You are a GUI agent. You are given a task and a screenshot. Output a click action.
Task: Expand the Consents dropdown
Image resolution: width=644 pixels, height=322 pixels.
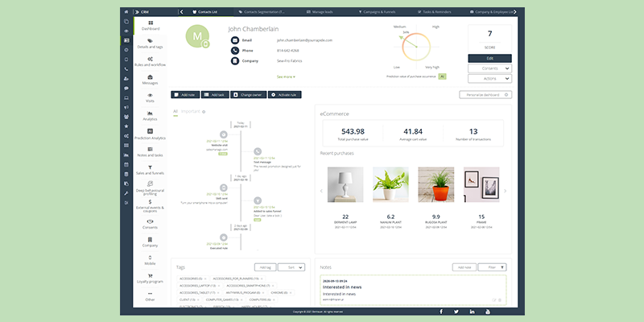coord(489,68)
